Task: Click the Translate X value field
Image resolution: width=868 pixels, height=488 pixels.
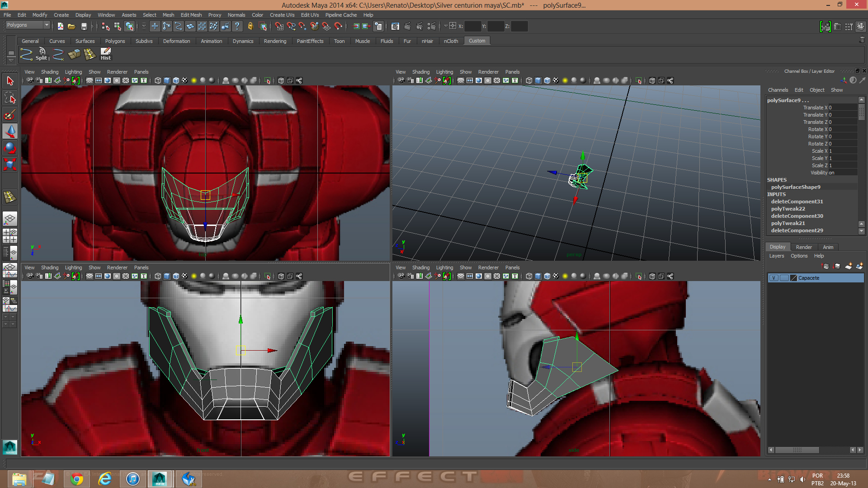Action: [x=842, y=108]
